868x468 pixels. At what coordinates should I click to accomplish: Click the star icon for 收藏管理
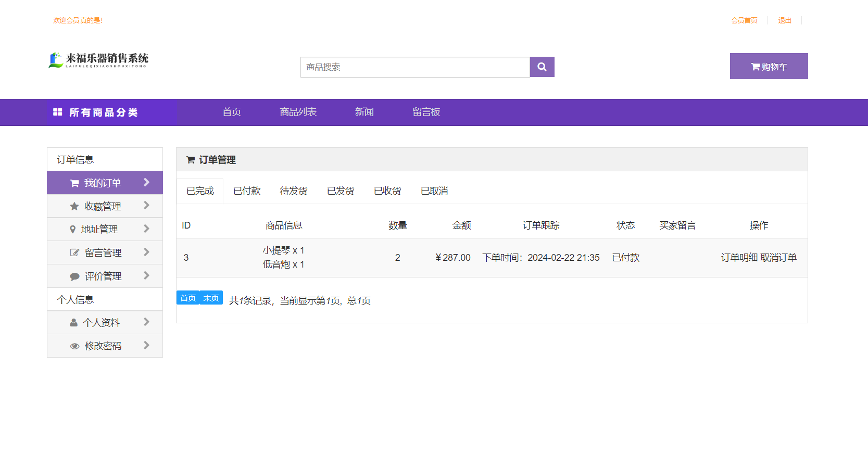(74, 206)
